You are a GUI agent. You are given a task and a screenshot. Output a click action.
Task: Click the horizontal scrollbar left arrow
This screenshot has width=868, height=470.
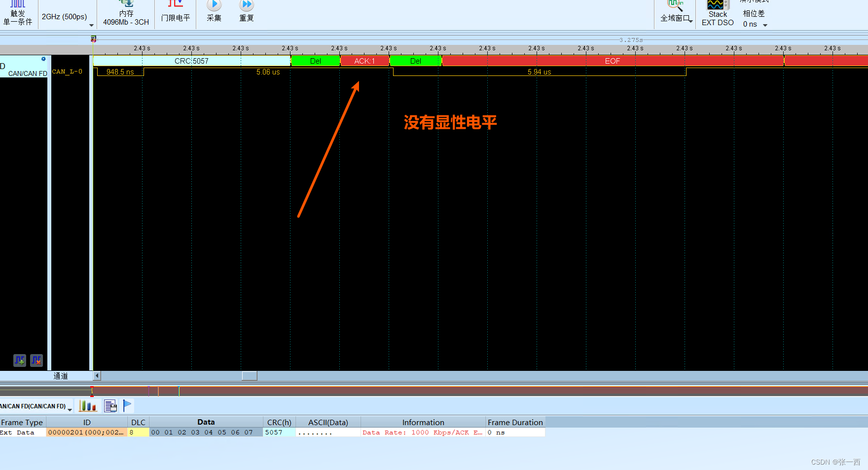click(x=97, y=376)
